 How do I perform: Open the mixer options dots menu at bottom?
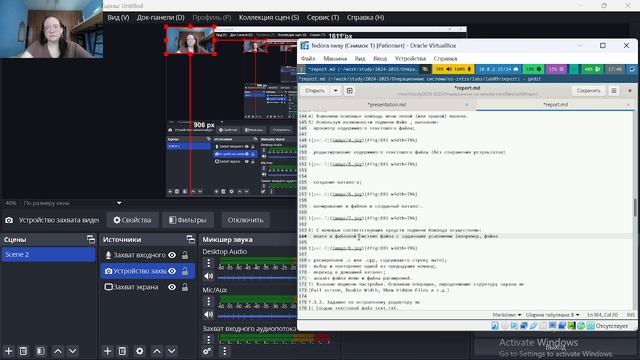(224, 351)
